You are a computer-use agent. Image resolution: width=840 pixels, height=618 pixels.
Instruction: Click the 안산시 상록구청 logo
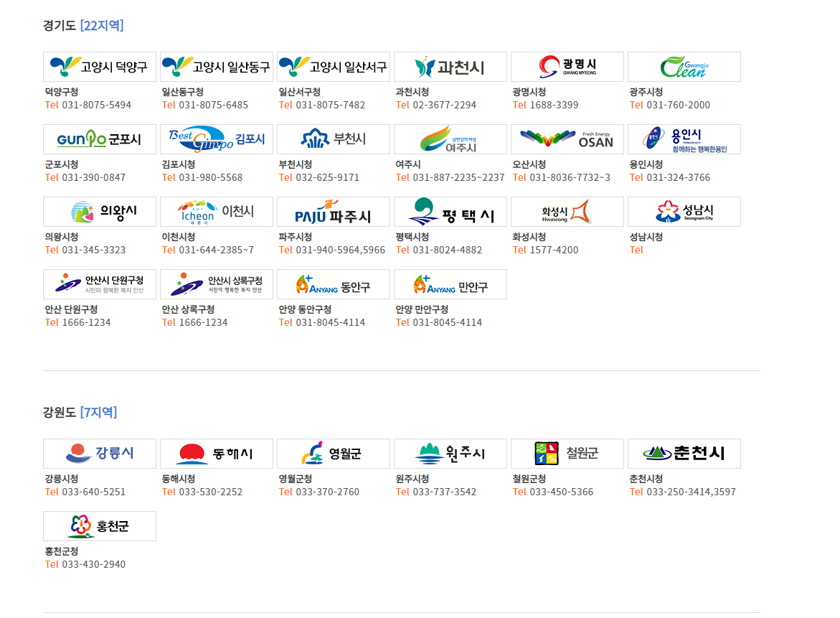pos(217,284)
